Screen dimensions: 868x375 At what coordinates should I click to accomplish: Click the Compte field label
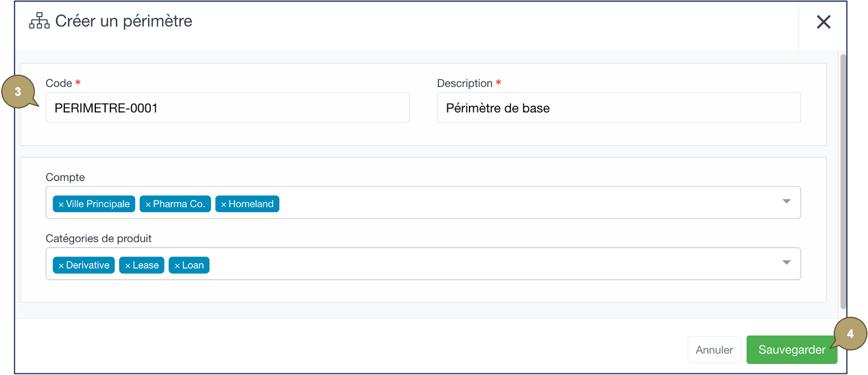pyautogui.click(x=65, y=178)
